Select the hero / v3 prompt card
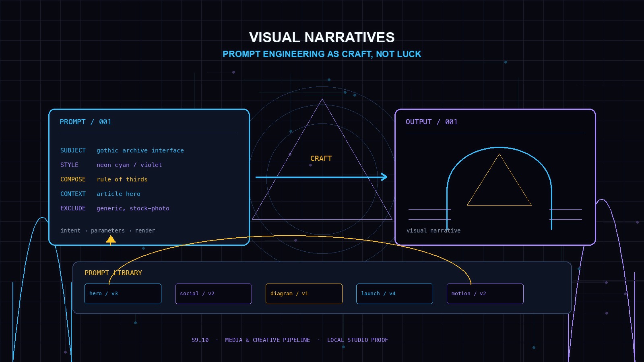Viewport: 644px width, 362px height. point(123,294)
